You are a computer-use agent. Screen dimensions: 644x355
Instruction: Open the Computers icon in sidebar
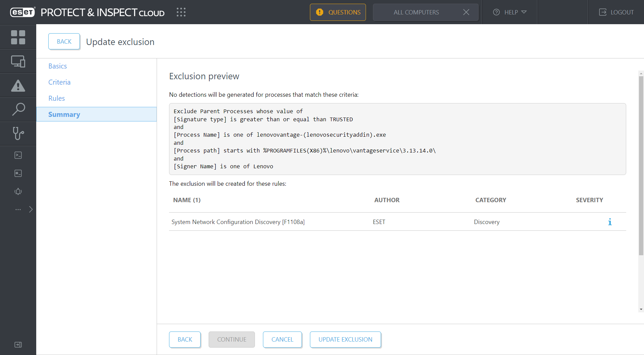click(18, 61)
